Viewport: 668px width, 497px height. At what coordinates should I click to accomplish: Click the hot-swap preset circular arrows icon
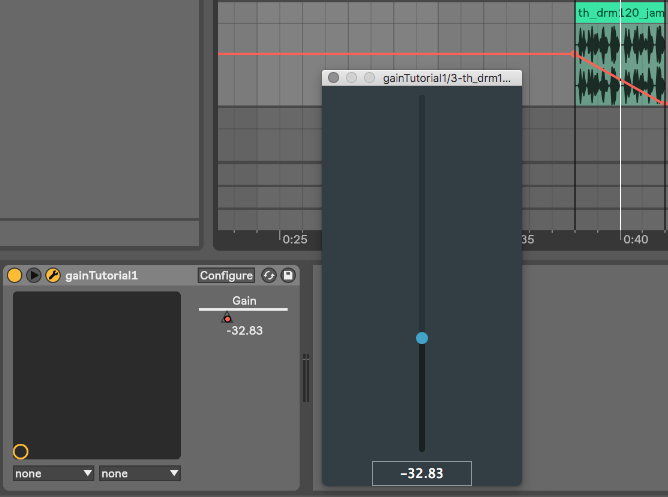(269, 275)
